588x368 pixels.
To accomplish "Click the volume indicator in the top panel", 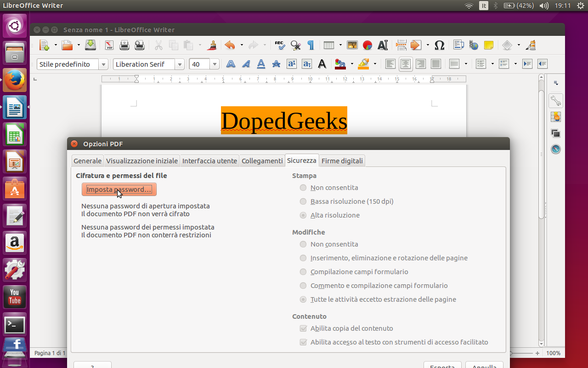I will 544,6.
